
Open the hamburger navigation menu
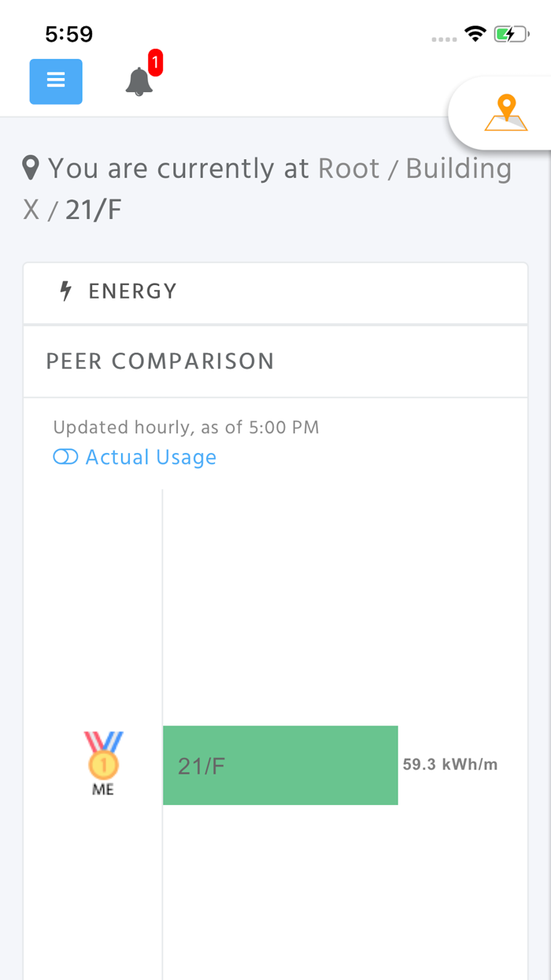click(55, 81)
